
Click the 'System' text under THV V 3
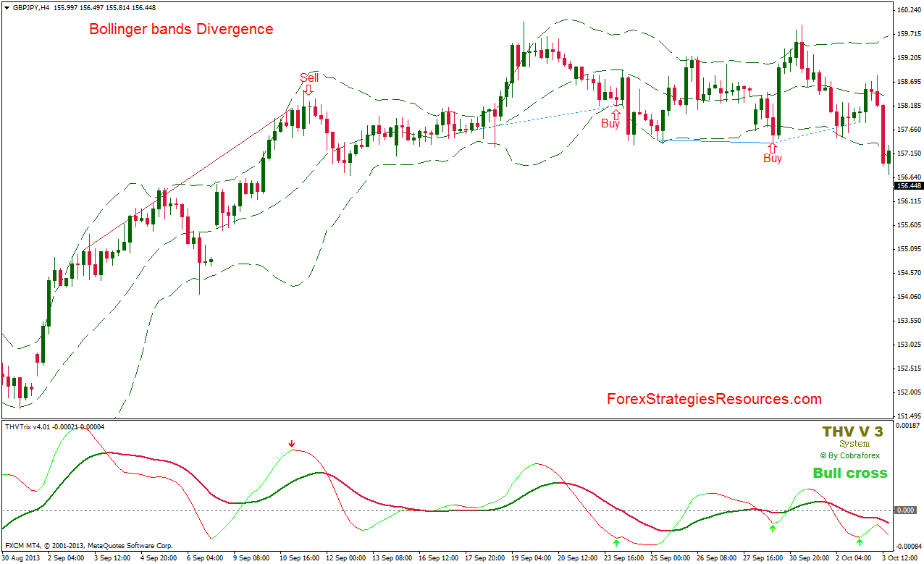pos(854,444)
